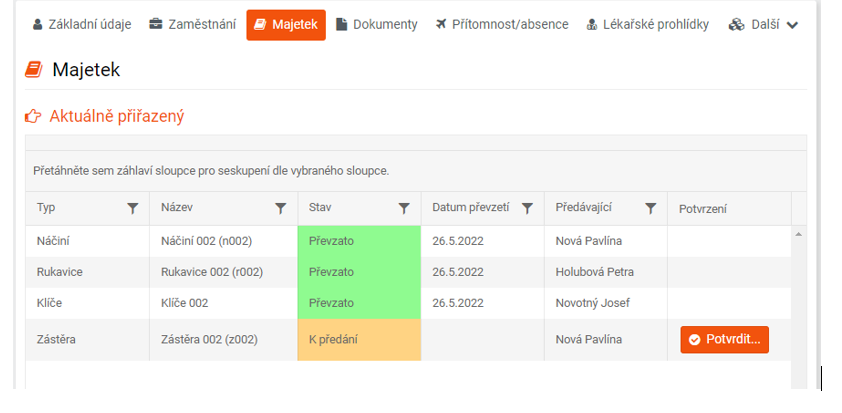This screenshot has width=842, height=413.
Task: Click the column grouping drop area text
Action: 211,171
